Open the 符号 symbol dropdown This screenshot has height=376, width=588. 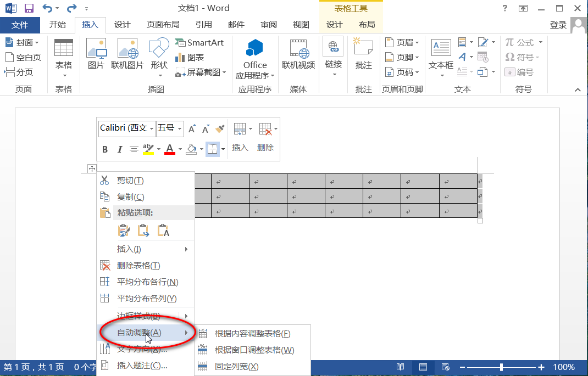point(537,57)
